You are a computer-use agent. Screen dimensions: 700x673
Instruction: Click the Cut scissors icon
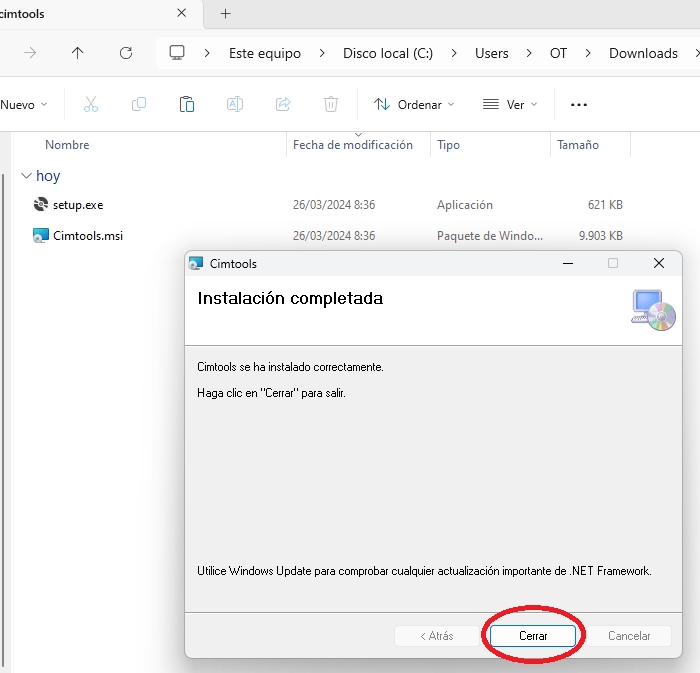(91, 104)
